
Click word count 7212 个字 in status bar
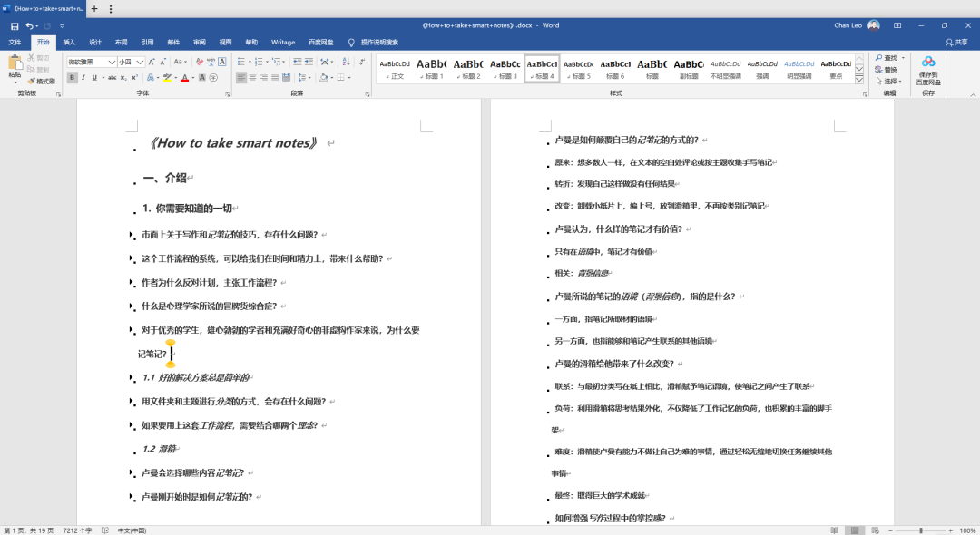click(x=77, y=530)
